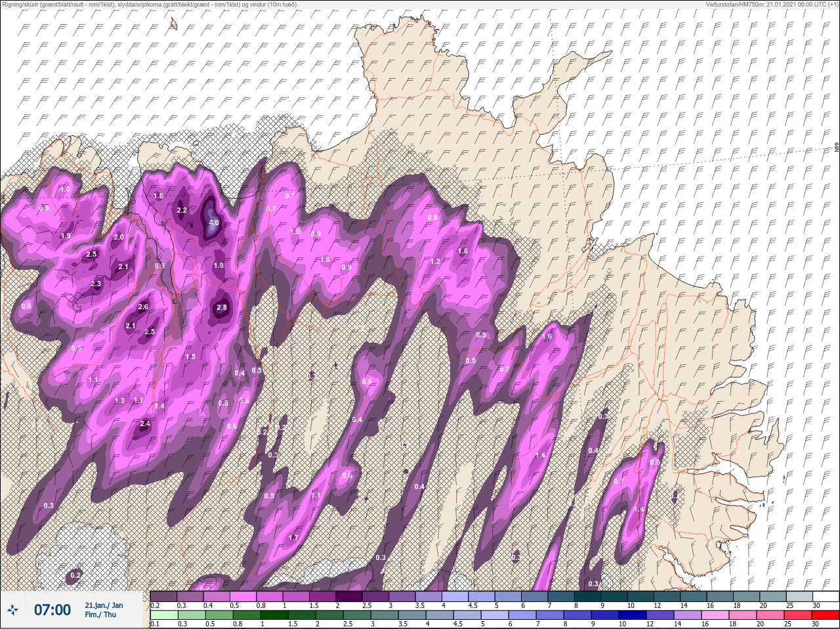Click the 1.9 precipitation value on the map

click(66, 236)
